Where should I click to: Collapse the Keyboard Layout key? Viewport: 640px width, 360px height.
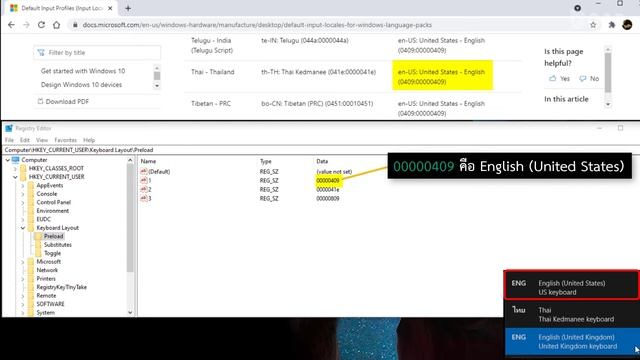point(23,228)
